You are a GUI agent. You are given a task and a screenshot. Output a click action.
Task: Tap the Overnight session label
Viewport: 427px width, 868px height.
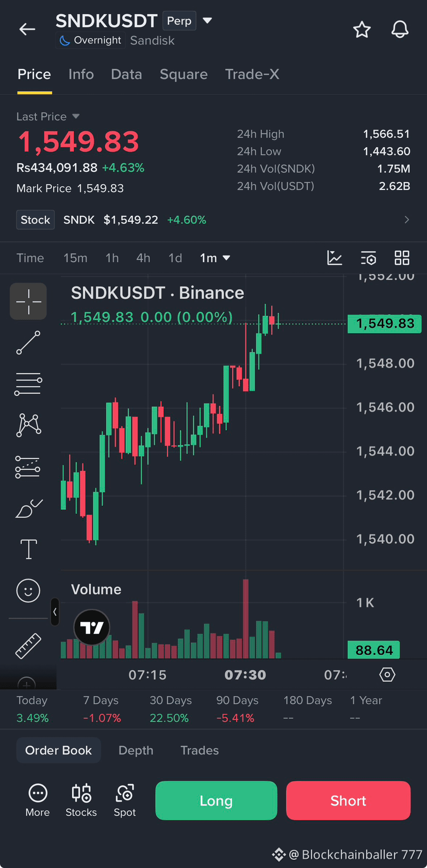(x=90, y=40)
